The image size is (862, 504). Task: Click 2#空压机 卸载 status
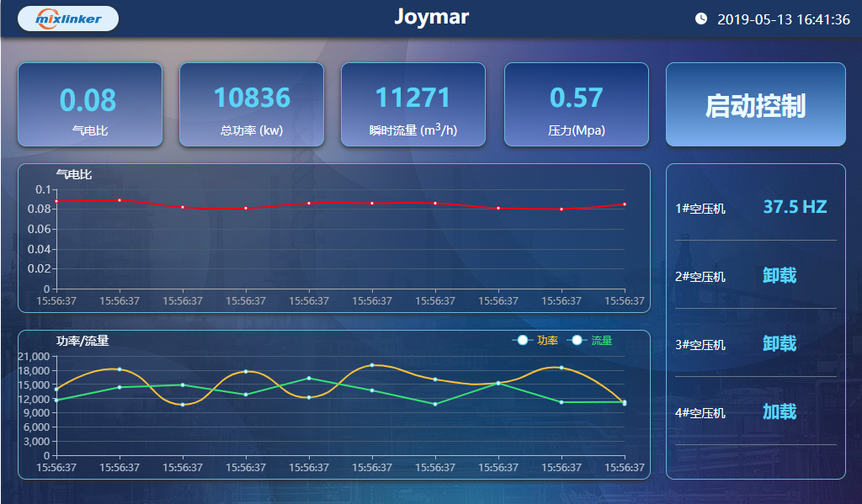point(780,276)
